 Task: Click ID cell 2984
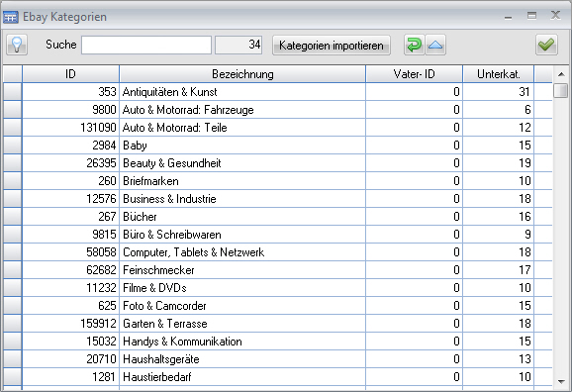[71, 146]
